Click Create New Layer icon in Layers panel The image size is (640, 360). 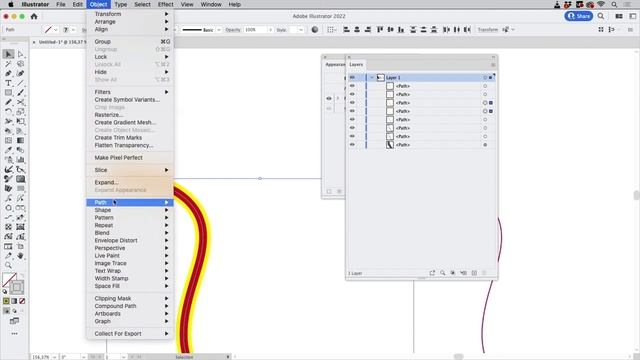click(x=474, y=273)
